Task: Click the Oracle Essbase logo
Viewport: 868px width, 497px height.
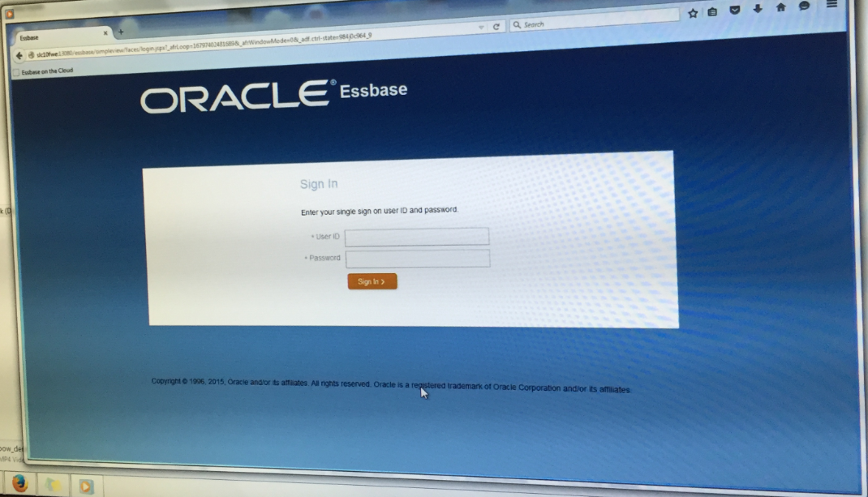Action: tap(274, 95)
